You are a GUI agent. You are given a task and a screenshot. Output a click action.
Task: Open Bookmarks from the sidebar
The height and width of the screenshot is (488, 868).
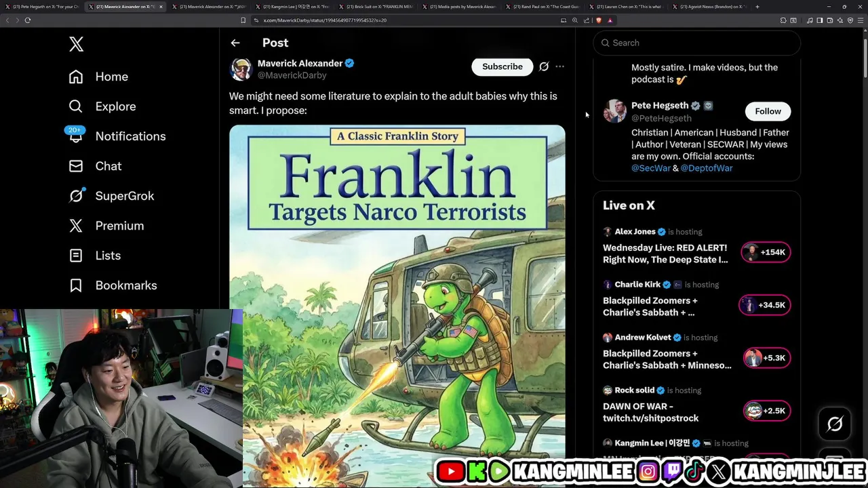pos(113,285)
